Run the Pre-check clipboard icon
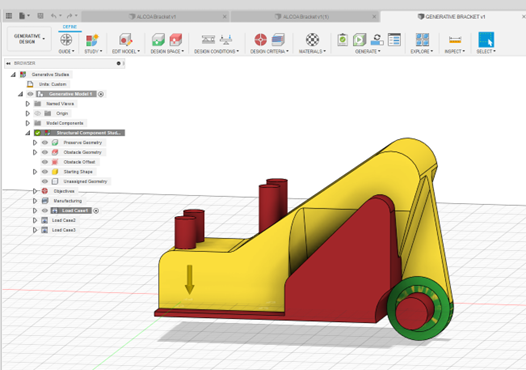Screen dimensions: 526x370 342,40
